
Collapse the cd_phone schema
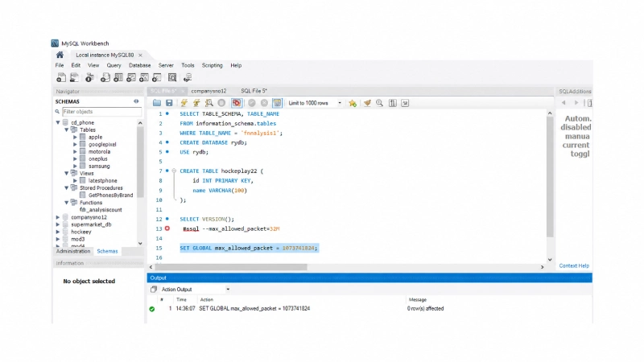(x=58, y=122)
